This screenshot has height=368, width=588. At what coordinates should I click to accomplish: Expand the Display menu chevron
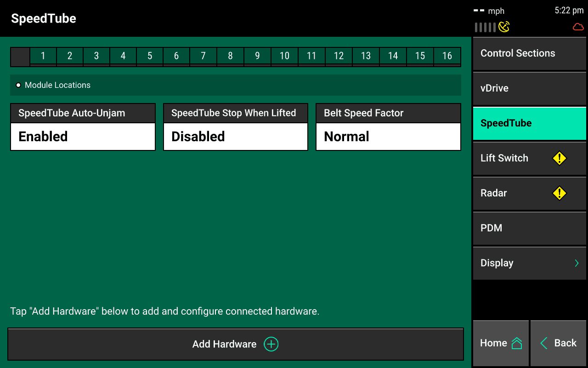(x=577, y=263)
